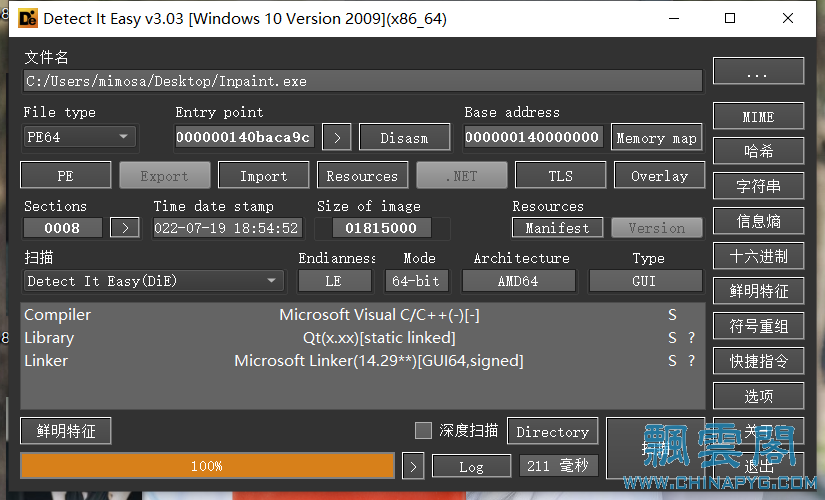
Task: Select the Library Qt static linked row
Action: [x=363, y=338]
